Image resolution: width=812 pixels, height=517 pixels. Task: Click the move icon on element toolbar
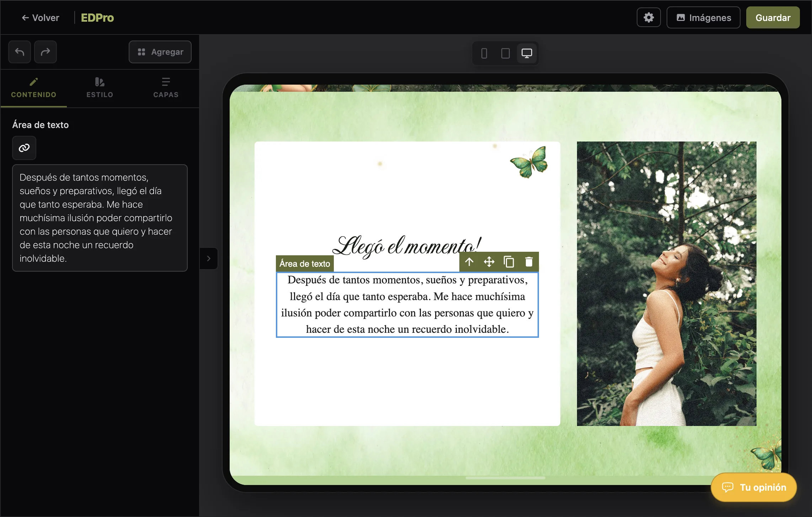(x=489, y=262)
